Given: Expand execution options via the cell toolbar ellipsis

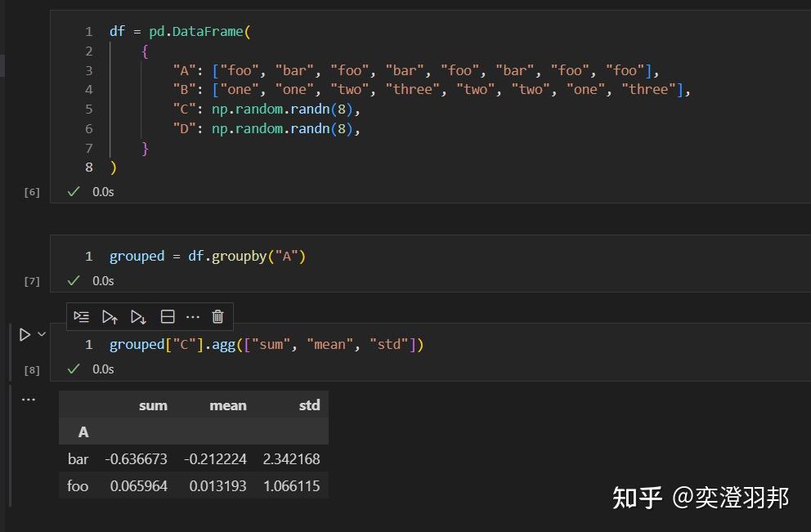Looking at the screenshot, I should click(193, 316).
